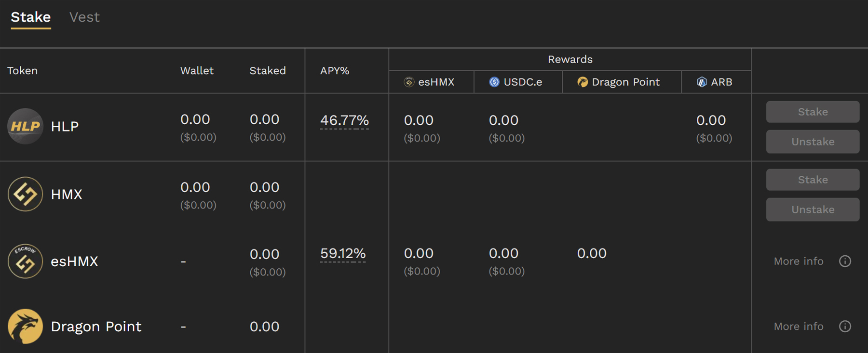Open More info for Dragon Point
The image size is (868, 353).
coord(799,326)
